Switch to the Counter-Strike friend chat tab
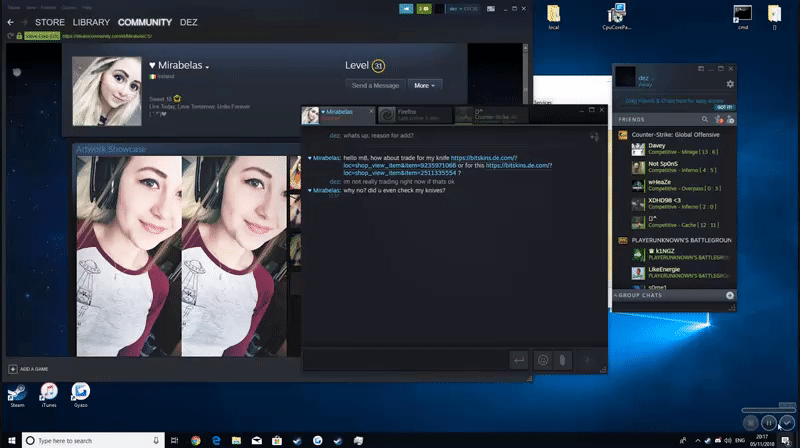 tap(492, 115)
